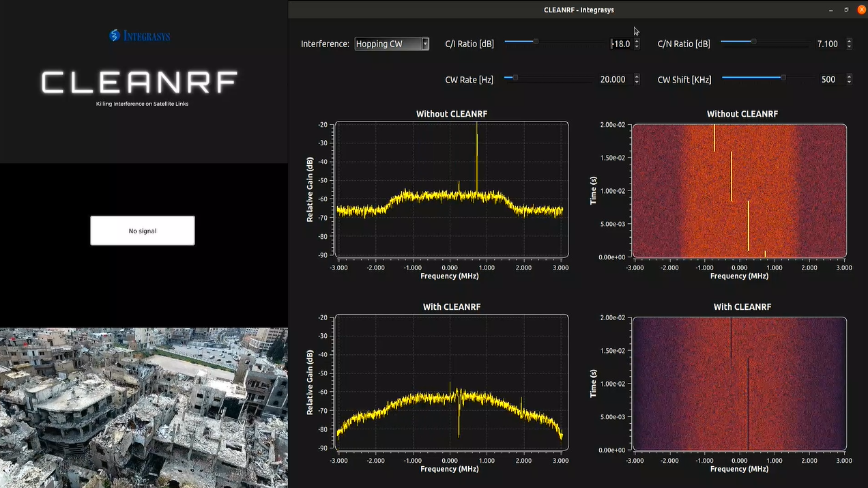Focus the C/I Ratio value field
Image resolution: width=868 pixels, height=488 pixels.
(x=620, y=44)
